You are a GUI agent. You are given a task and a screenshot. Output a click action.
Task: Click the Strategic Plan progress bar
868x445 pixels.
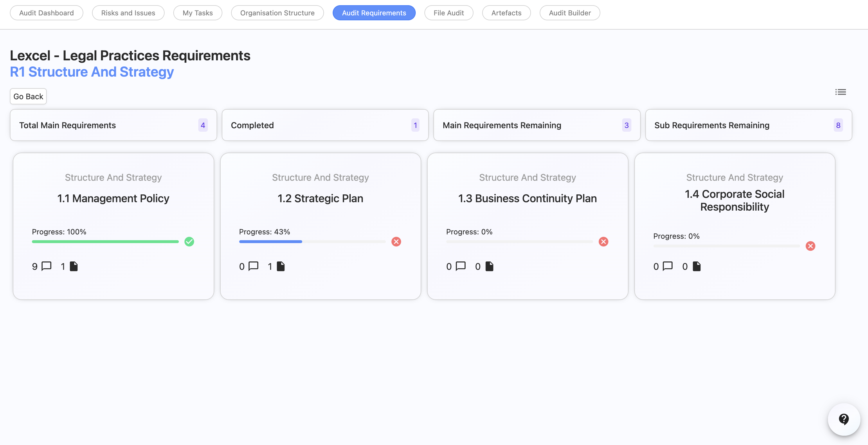click(x=312, y=241)
